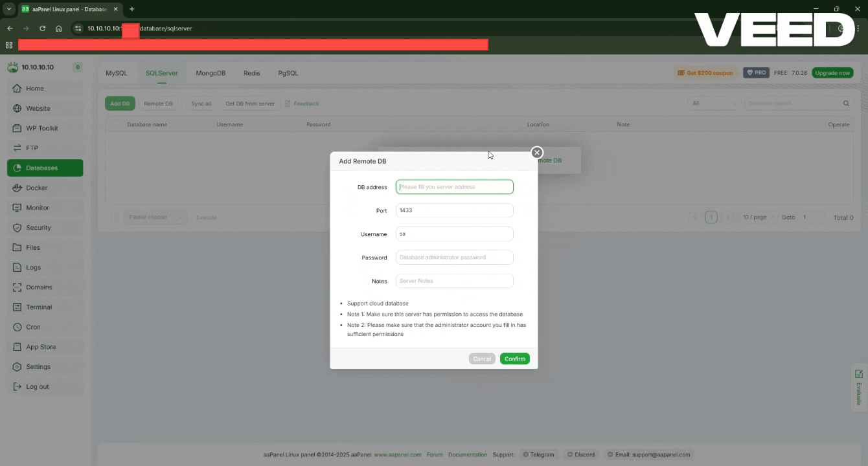The image size is (868, 466).
Task: Toggle the select-all checkbox in table header
Action: [x=116, y=124]
